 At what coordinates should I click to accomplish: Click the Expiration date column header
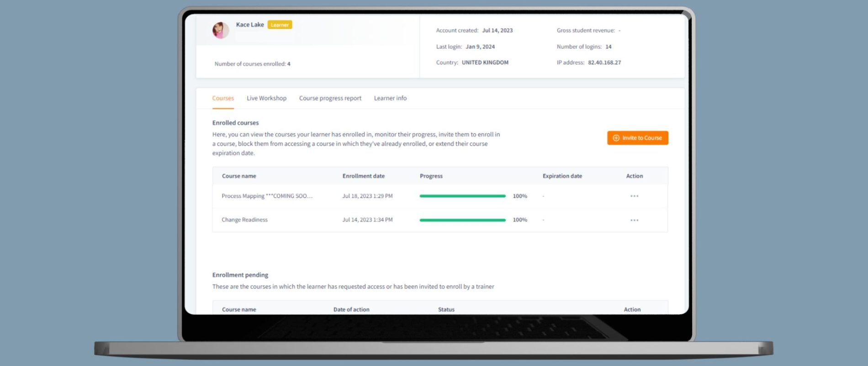pos(562,176)
